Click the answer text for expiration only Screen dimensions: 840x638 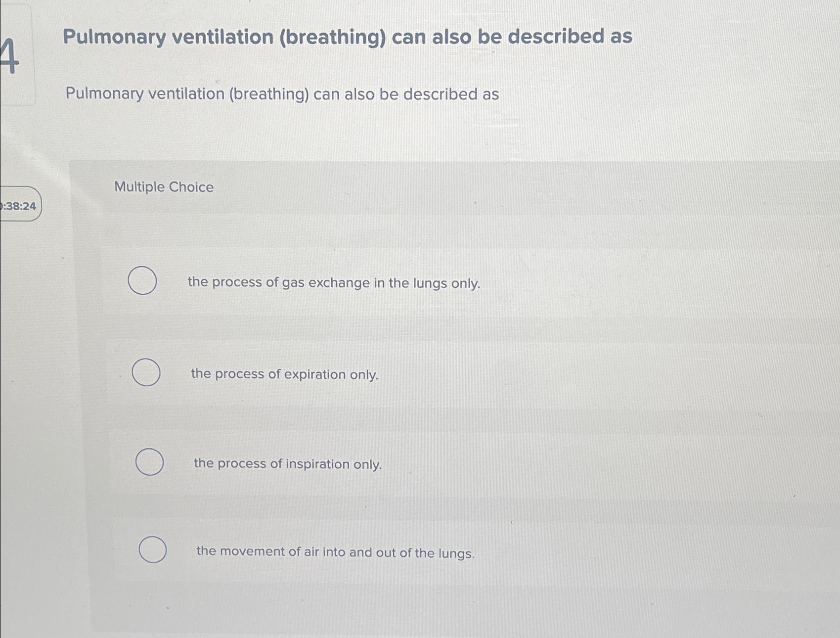coord(284,374)
